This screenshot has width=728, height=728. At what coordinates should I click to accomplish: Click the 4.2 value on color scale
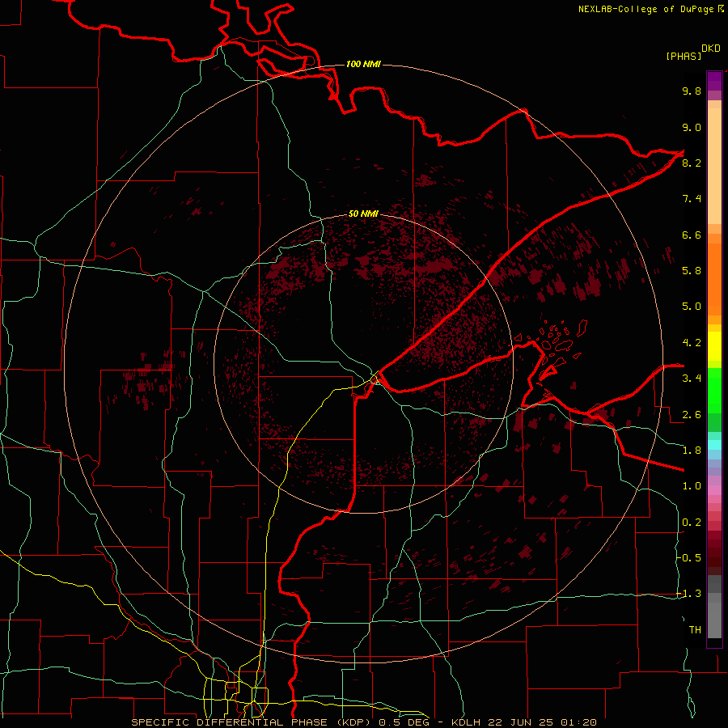692,343
